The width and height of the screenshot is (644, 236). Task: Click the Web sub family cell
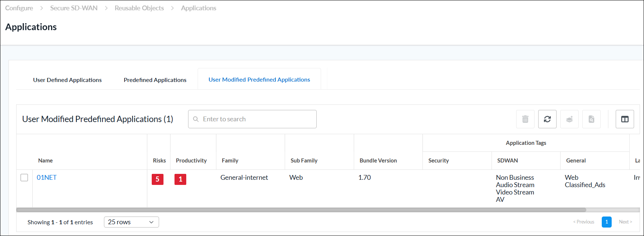(296, 178)
